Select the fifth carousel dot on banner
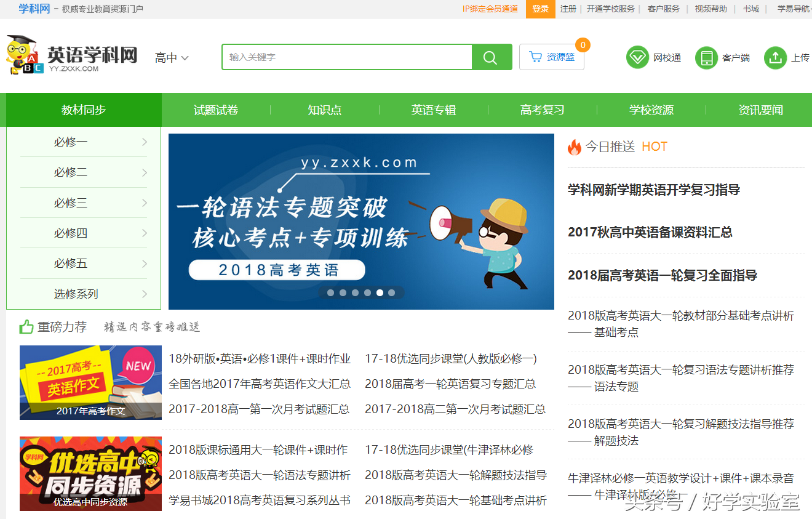The image size is (812, 519). 380,293
